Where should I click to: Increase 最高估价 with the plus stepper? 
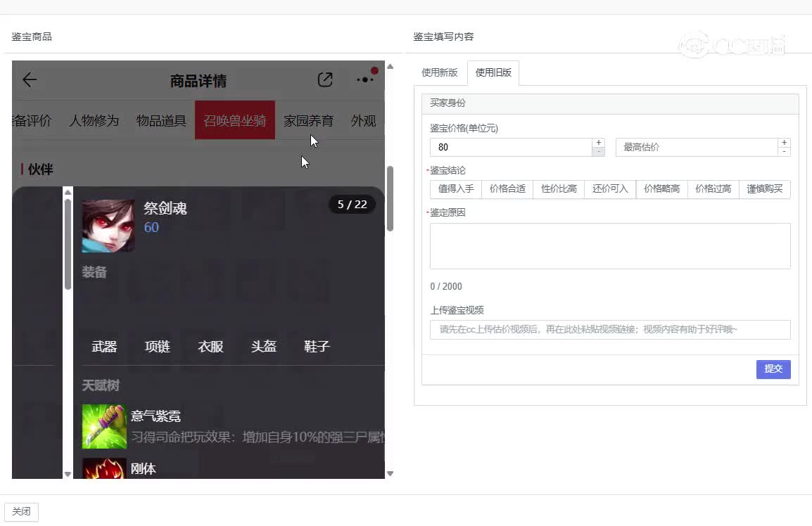click(784, 142)
